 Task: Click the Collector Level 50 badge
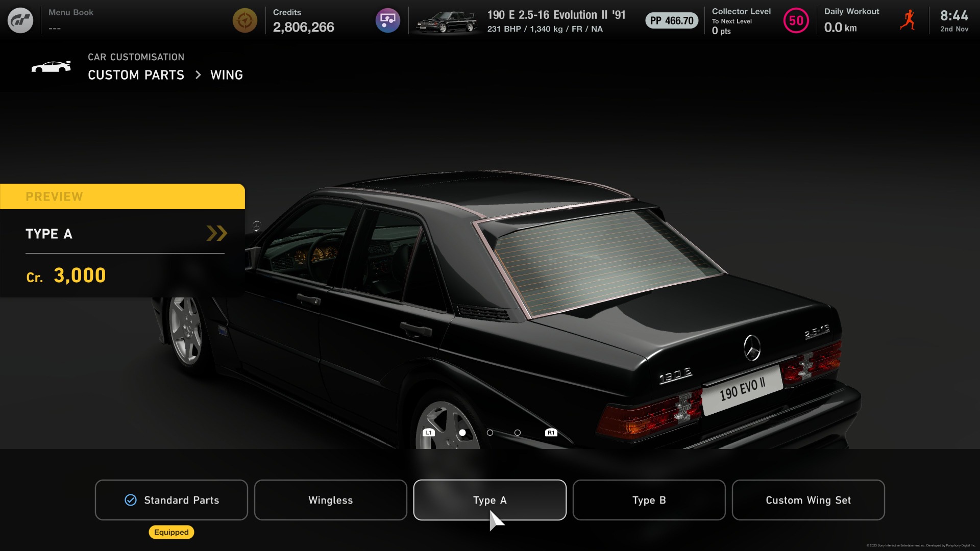click(796, 20)
